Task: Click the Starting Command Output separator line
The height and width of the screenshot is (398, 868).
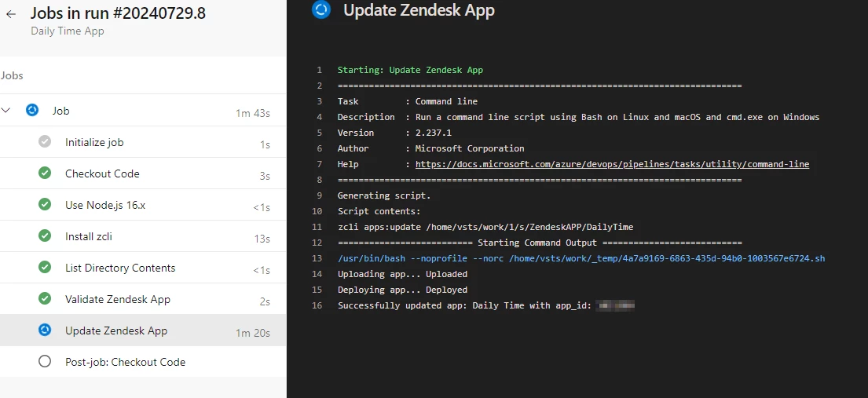Action: 540,243
